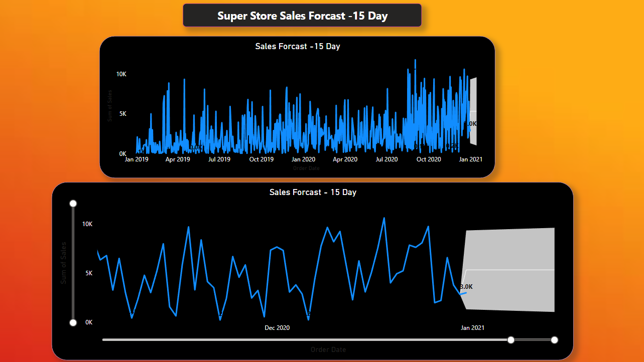Click the right handle of the date range slider
644x362 pixels.
[554, 340]
